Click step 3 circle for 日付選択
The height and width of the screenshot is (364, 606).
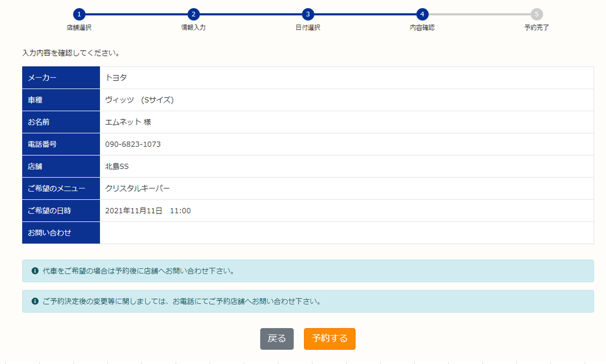pos(308,14)
